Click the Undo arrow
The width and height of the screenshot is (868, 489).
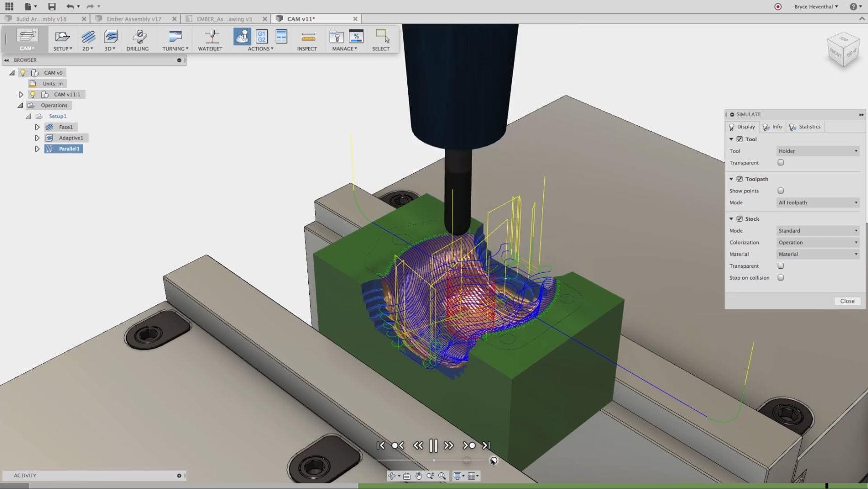point(70,6)
